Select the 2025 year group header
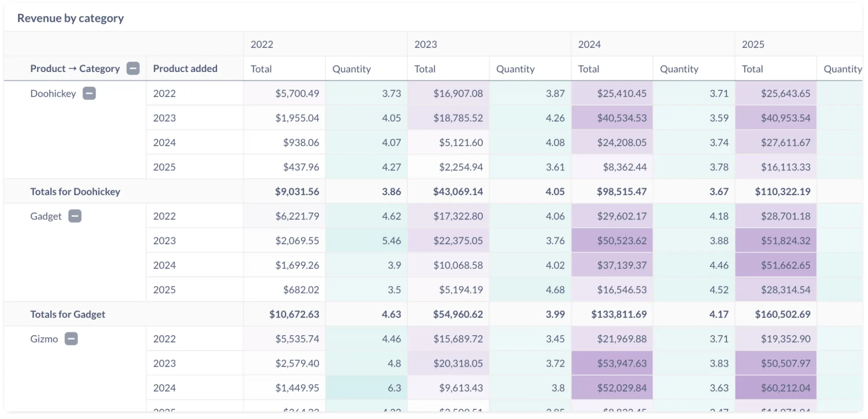This screenshot has width=868, height=419. [x=752, y=44]
